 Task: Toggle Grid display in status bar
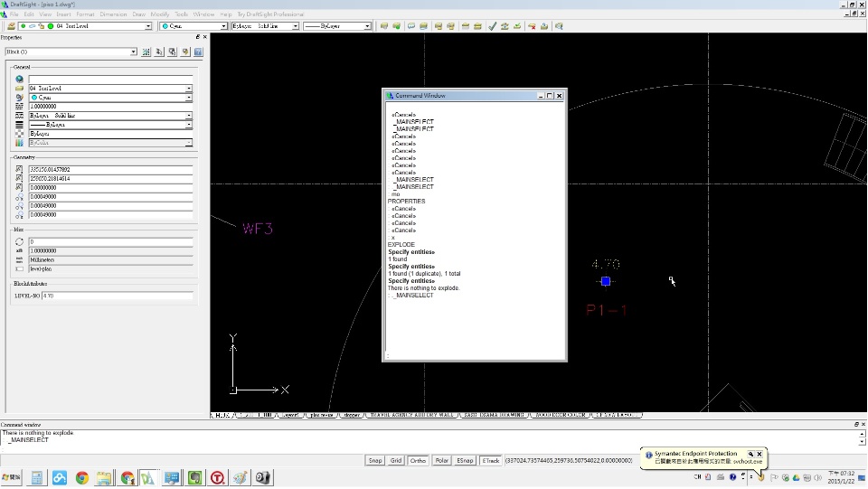coord(396,460)
